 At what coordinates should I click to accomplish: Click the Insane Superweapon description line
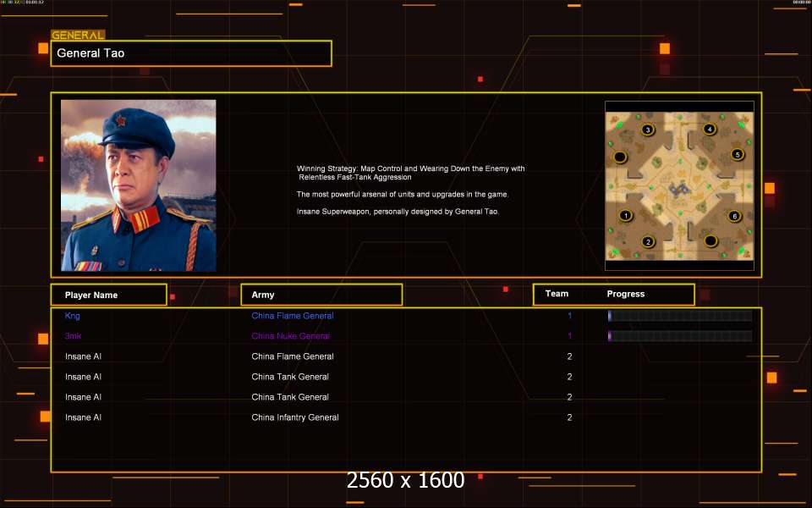pyautogui.click(x=398, y=212)
